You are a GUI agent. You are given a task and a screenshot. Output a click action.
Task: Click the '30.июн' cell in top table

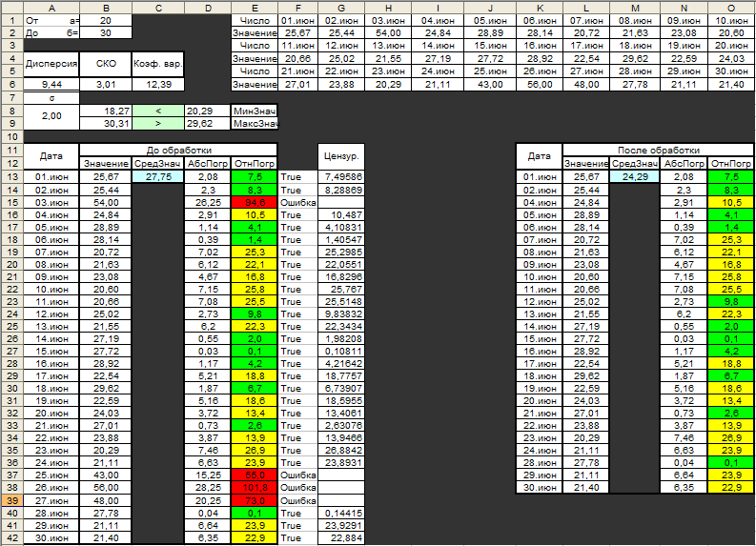click(731, 71)
